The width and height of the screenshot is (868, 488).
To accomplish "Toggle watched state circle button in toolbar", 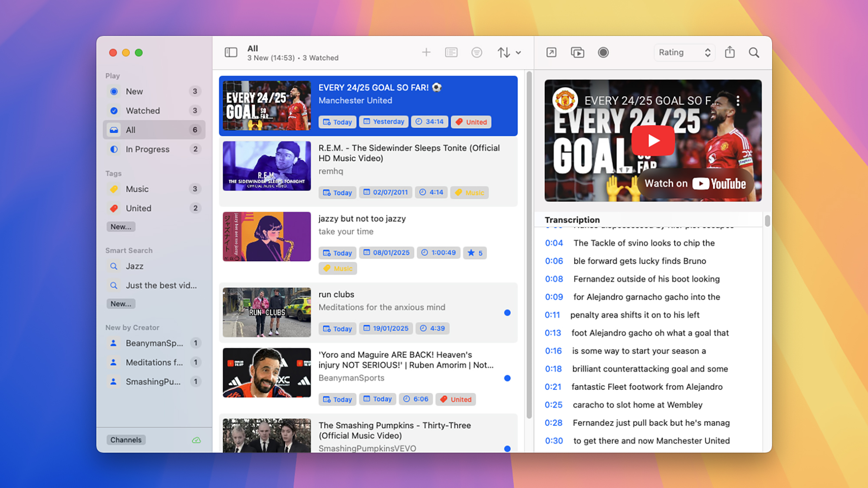I will pos(603,52).
